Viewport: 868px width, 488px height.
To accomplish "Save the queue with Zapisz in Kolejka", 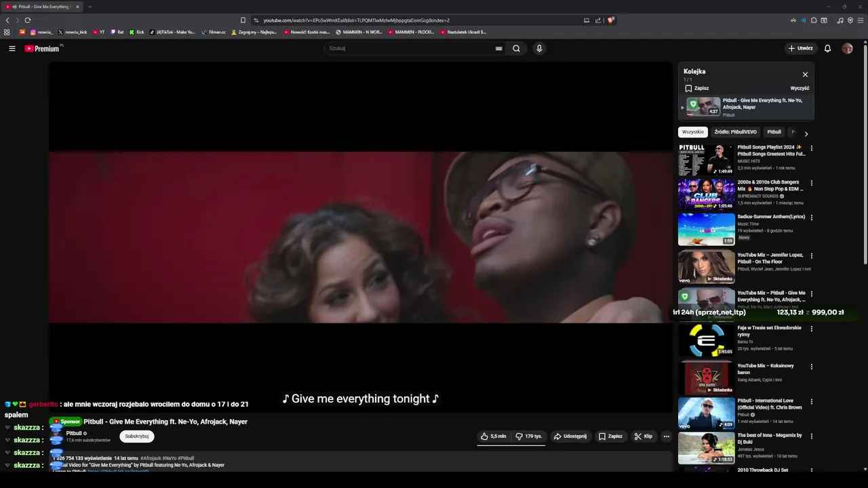I will [x=696, y=88].
